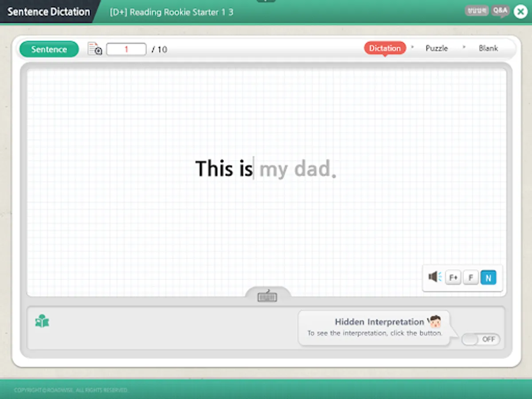Select F+ playback speed
The width and height of the screenshot is (532, 399).
453,278
